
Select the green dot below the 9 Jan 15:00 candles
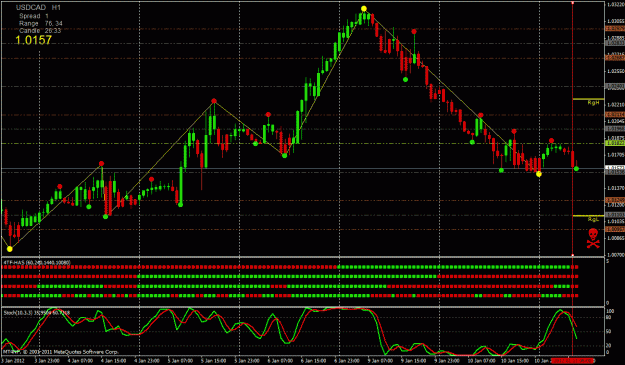(x=405, y=80)
